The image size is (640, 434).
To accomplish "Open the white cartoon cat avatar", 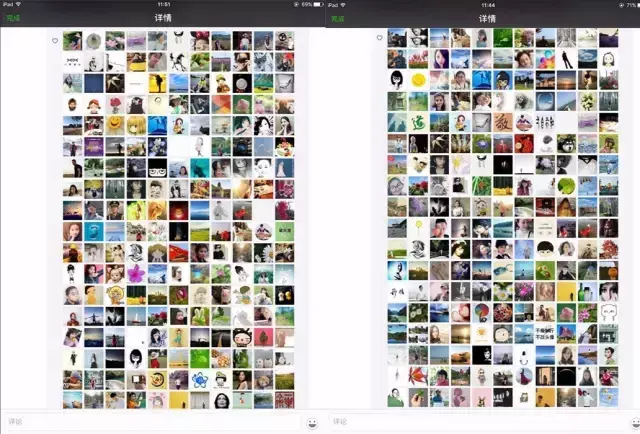I will pos(609,313).
